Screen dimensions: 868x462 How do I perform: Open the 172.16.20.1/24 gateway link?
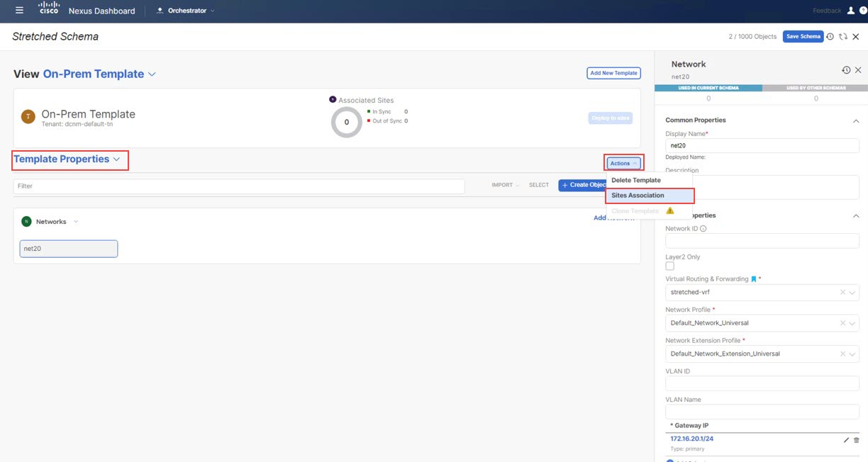pyautogui.click(x=691, y=439)
